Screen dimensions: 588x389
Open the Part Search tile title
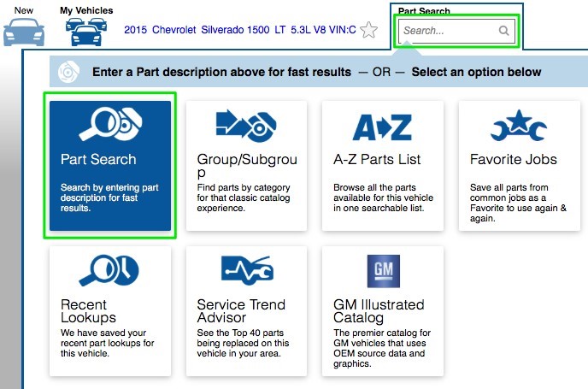(x=98, y=159)
